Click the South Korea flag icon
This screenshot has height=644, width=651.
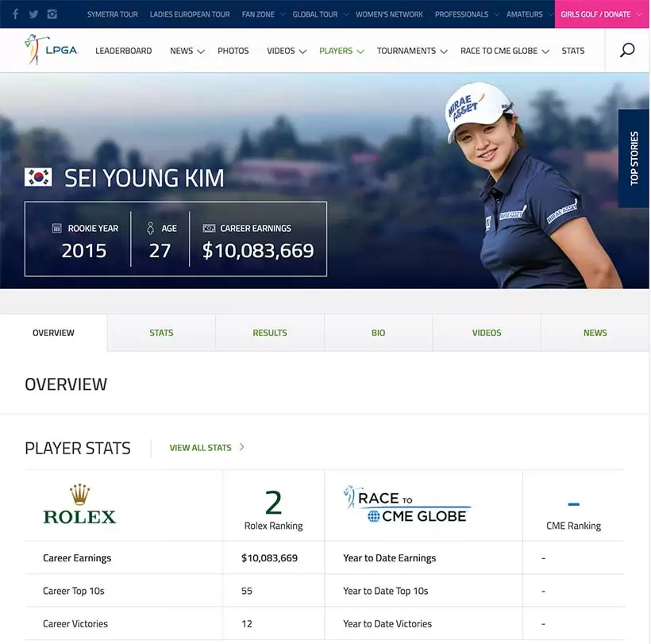(38, 177)
